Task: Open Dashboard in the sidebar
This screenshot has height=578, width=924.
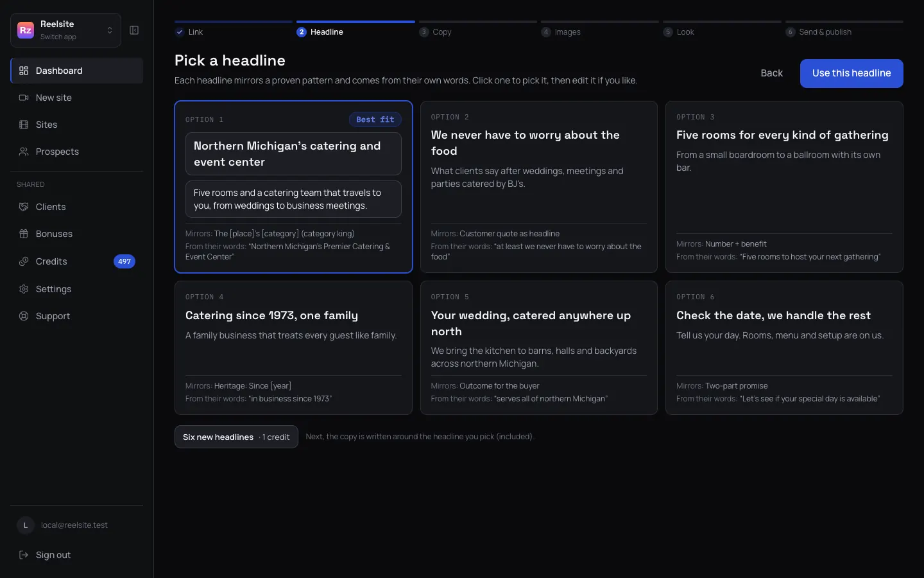Action: 77,71
